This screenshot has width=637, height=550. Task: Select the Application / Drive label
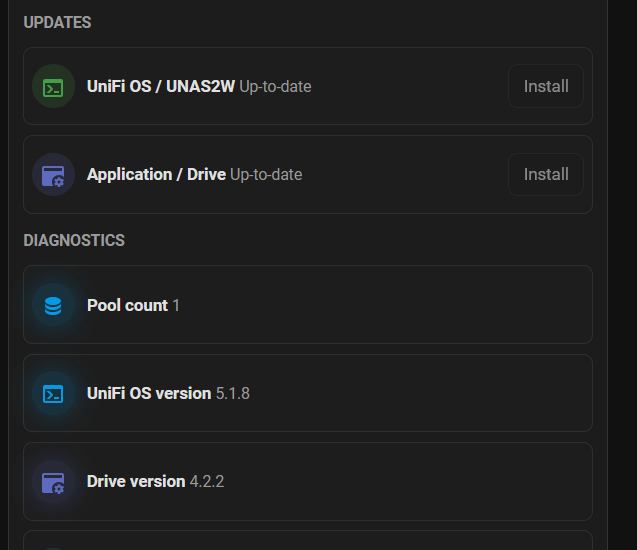click(156, 174)
